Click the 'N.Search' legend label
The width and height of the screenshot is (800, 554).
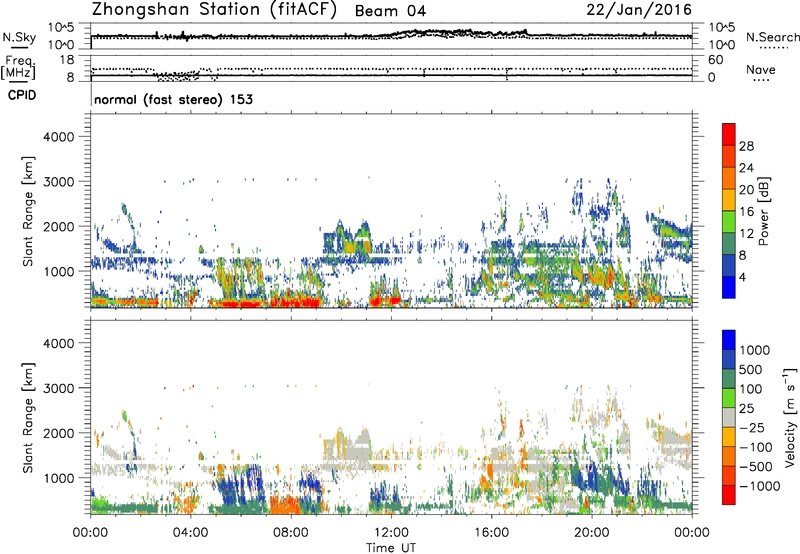click(772, 37)
